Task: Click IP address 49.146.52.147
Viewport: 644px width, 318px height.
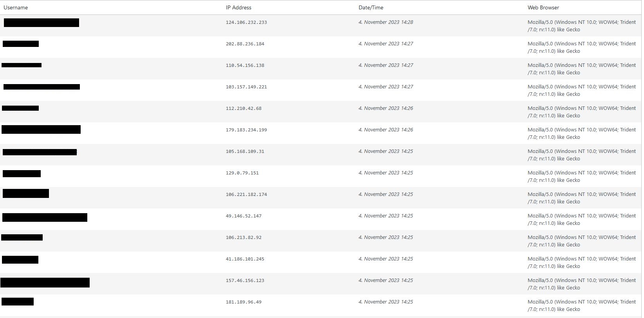Action: [x=244, y=216]
